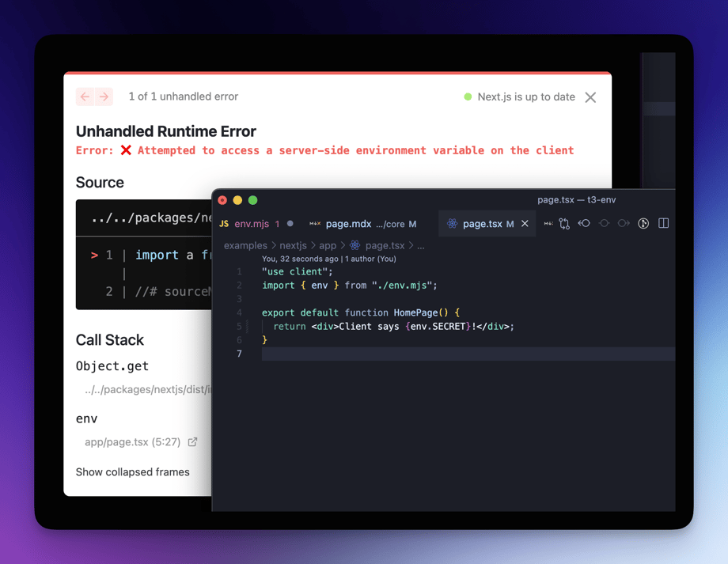Click the 'examples' breadcrumb segment
This screenshot has width=728, height=564.
pos(245,246)
